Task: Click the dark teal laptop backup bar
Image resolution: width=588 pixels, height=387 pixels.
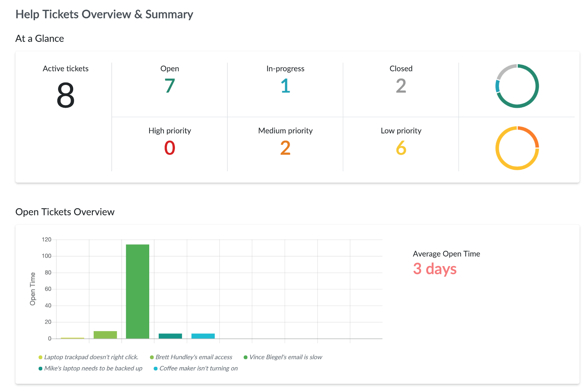Action: pos(170,336)
